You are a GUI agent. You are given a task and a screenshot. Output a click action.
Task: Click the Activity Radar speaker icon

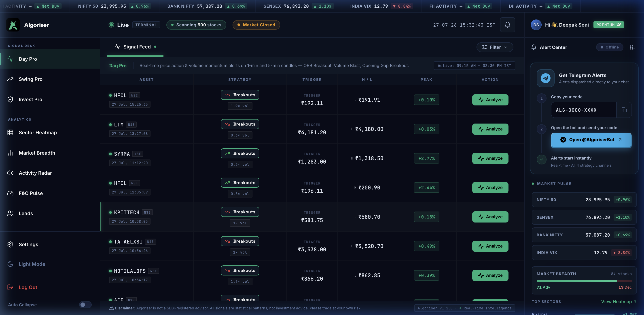[x=10, y=173]
